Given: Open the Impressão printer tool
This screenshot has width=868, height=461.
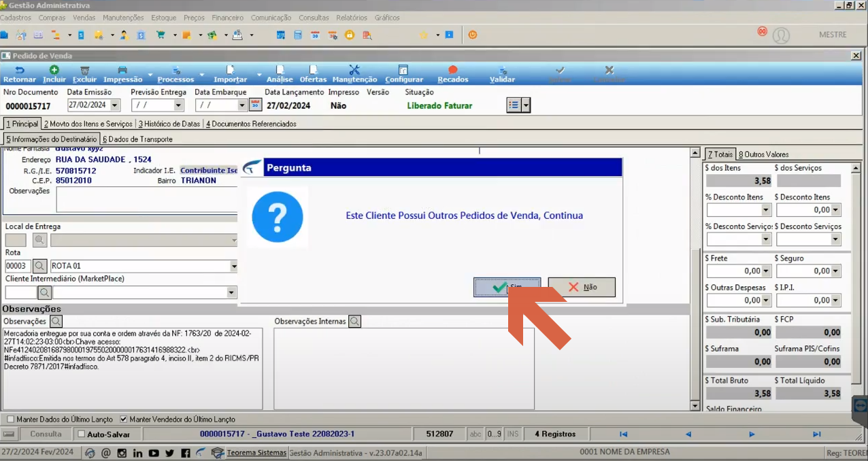Looking at the screenshot, I should click(122, 70).
